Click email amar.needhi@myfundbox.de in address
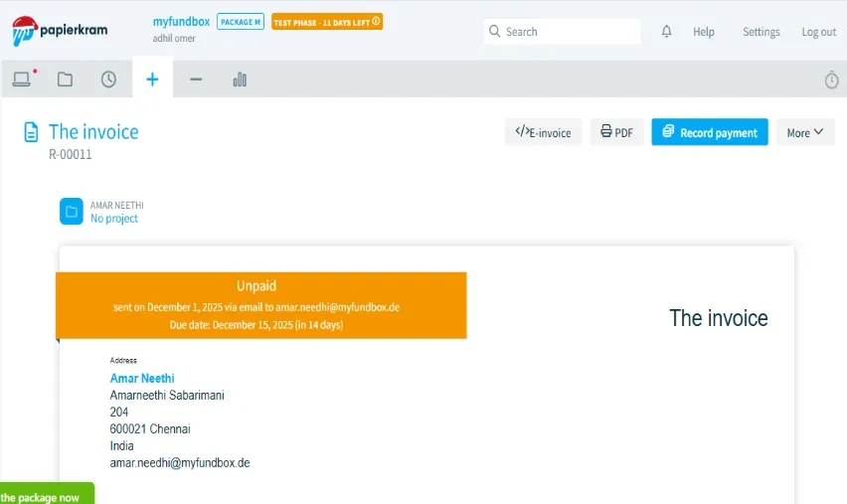 (180, 463)
